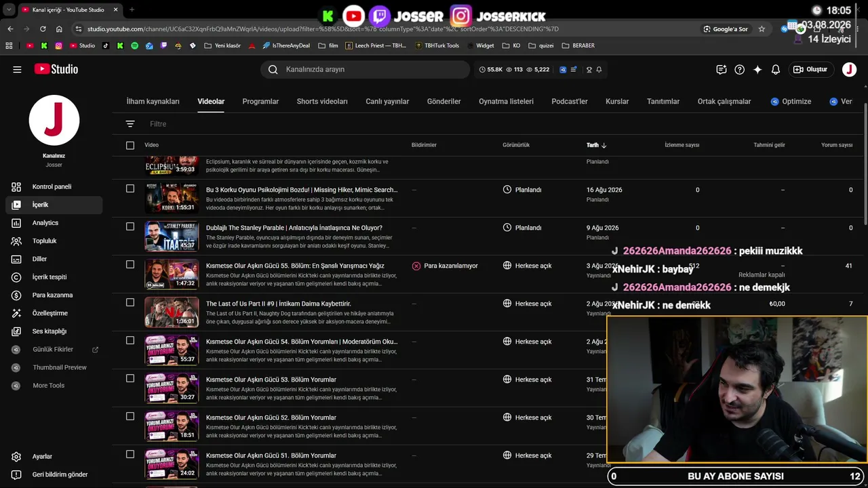Screen dimensions: 868x488
Task: Open Ayarlar settings
Action: (x=42, y=457)
